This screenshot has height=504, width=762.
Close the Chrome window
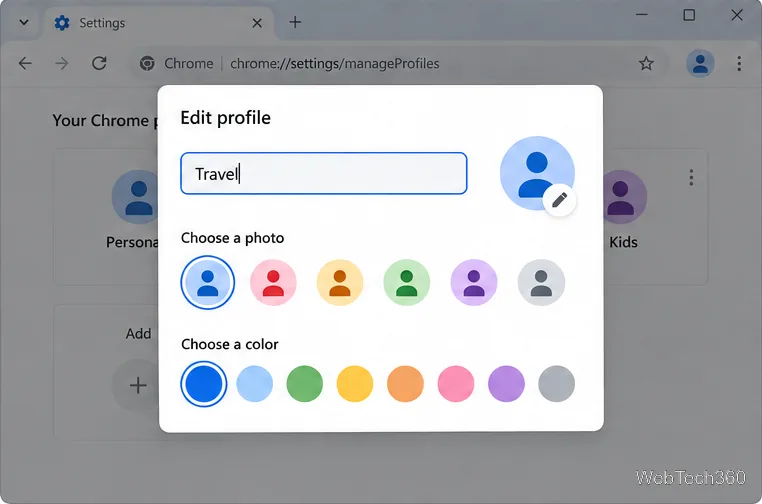click(x=737, y=15)
